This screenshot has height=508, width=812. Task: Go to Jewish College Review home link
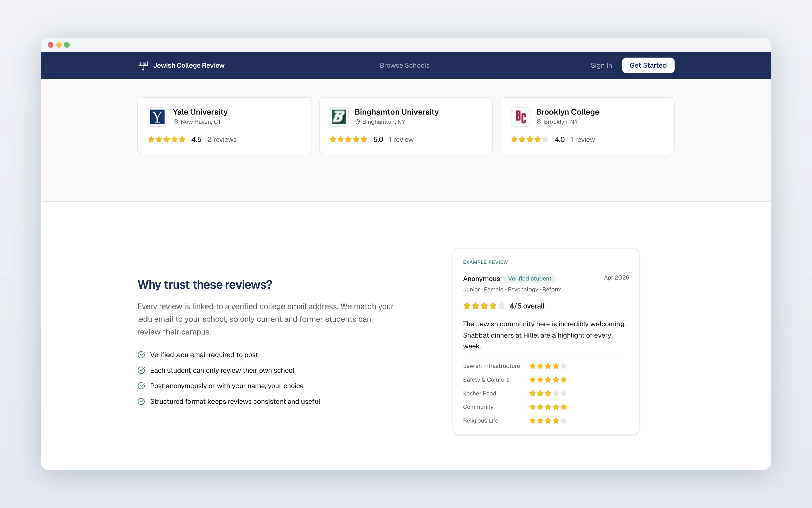[x=181, y=65]
